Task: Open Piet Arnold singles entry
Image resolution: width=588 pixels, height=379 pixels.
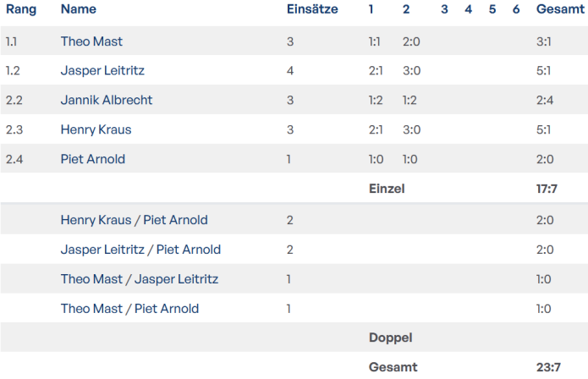Action: [x=94, y=159]
